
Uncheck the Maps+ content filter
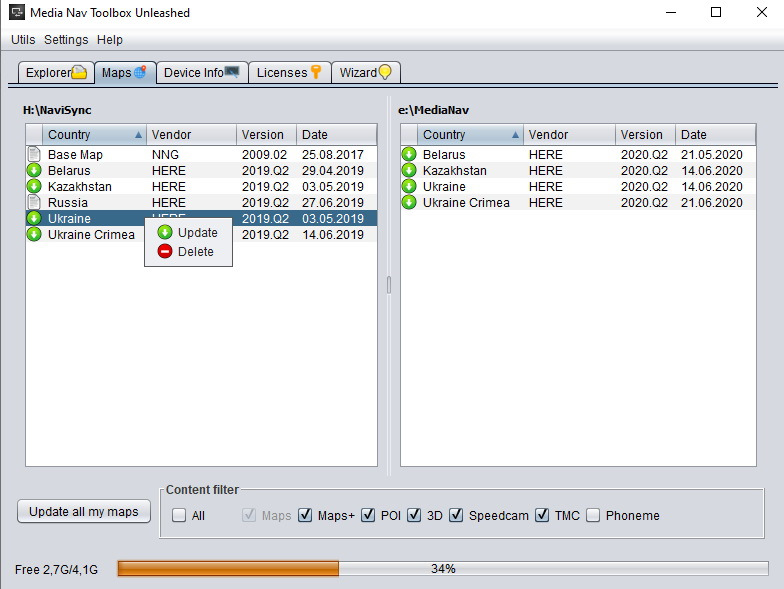point(305,515)
